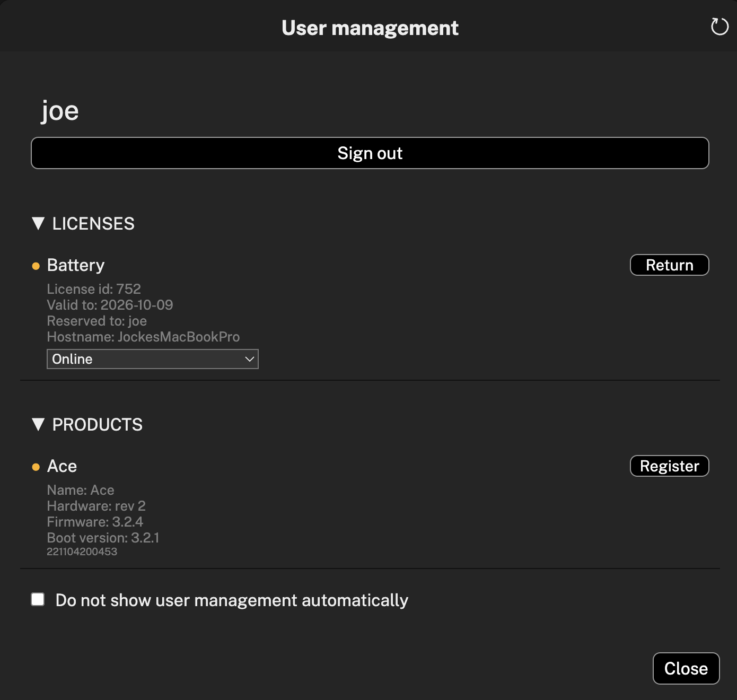Enable Do not show user management automatically
This screenshot has height=700, width=737.
coord(38,599)
